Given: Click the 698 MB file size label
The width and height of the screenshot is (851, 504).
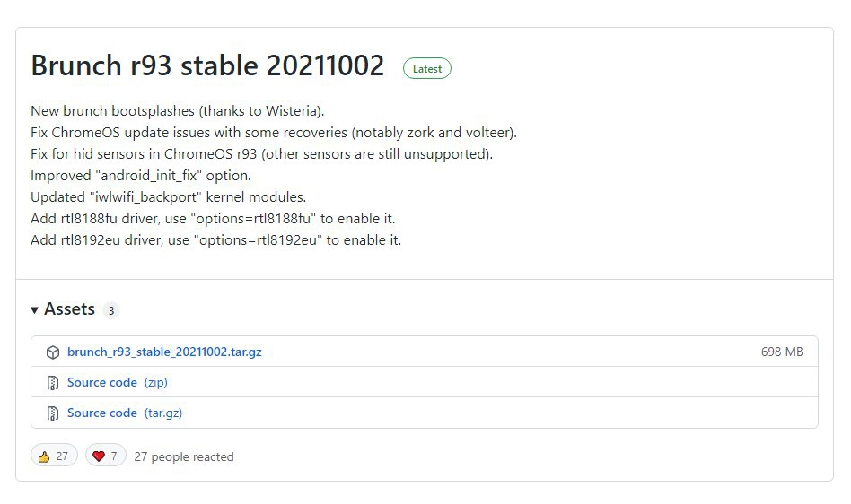Looking at the screenshot, I should [781, 352].
